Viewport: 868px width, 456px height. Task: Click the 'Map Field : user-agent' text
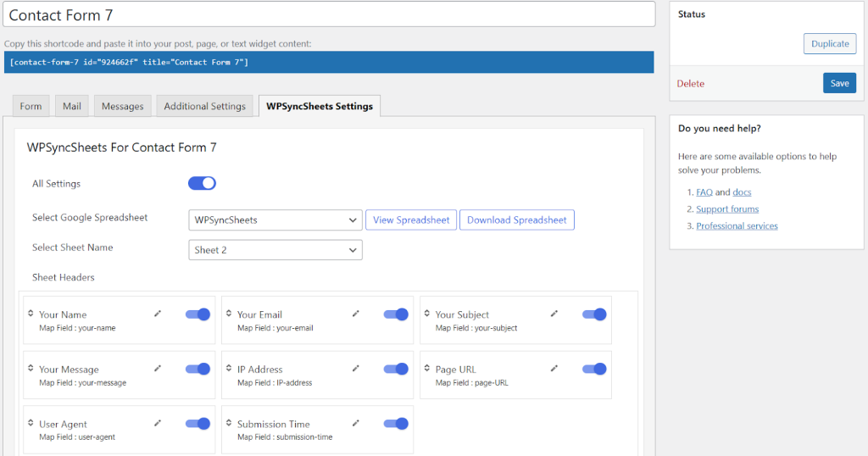pyautogui.click(x=77, y=437)
